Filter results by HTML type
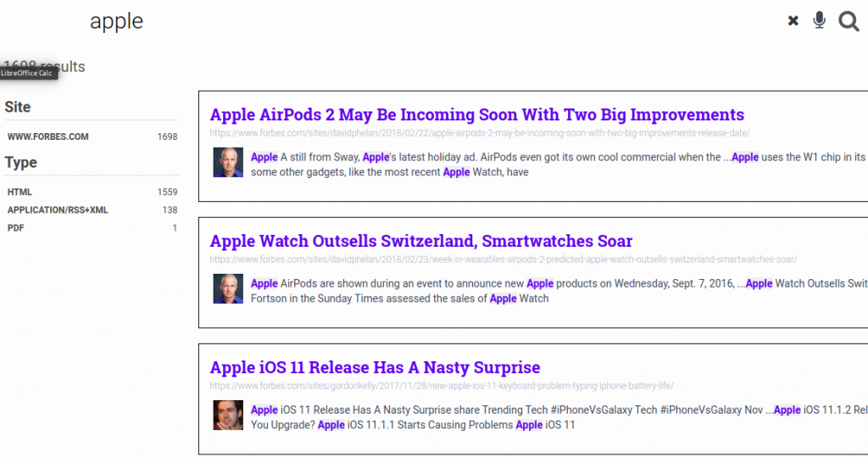The width and height of the screenshot is (868, 463). [x=20, y=192]
